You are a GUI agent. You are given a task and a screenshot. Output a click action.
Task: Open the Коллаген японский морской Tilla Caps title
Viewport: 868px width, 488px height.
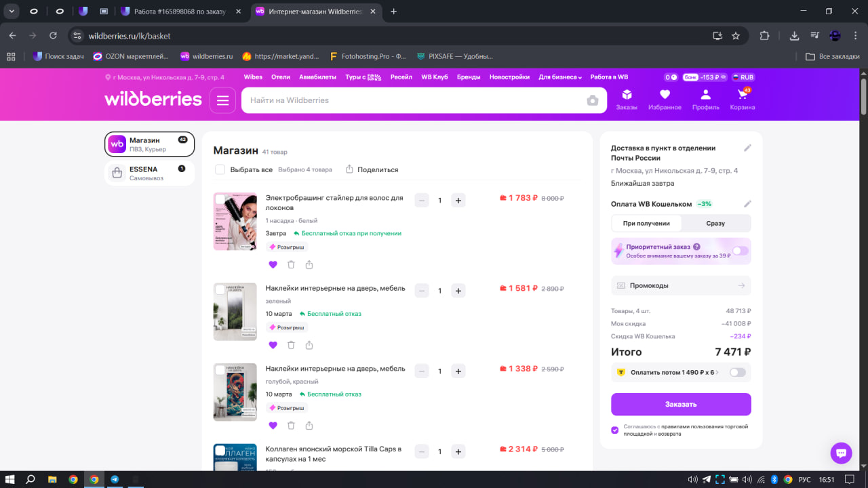tap(334, 454)
